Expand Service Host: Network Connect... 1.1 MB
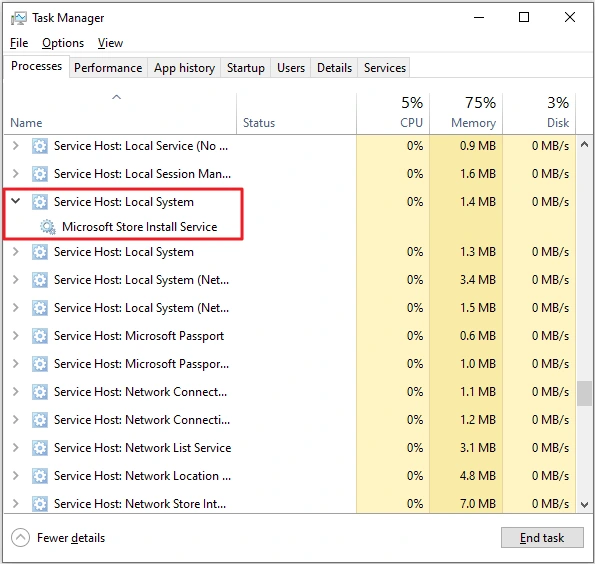The height and width of the screenshot is (564, 595). coord(16,392)
